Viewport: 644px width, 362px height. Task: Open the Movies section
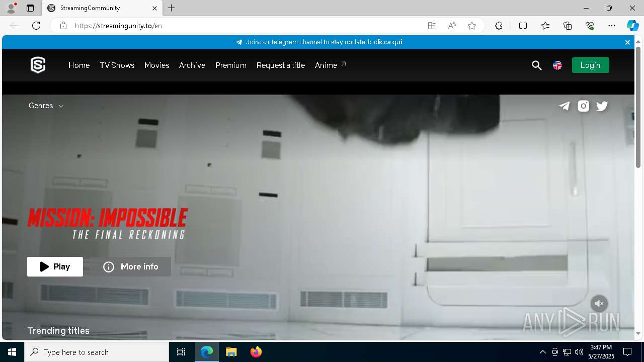point(156,65)
